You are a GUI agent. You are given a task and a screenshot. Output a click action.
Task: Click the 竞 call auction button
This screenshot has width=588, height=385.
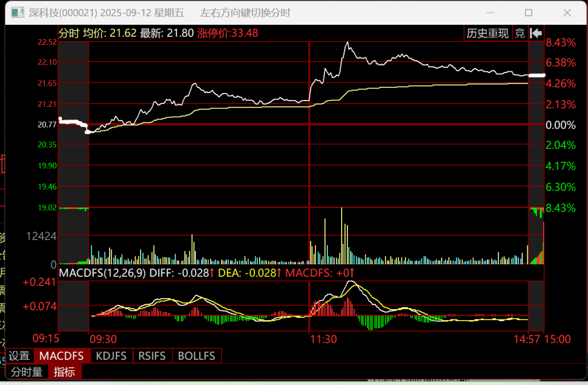point(520,33)
